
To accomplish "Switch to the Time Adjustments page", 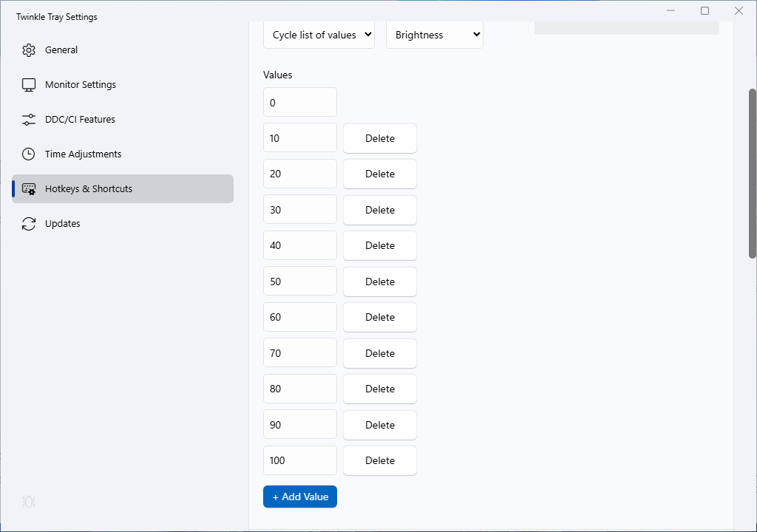I will 83,154.
